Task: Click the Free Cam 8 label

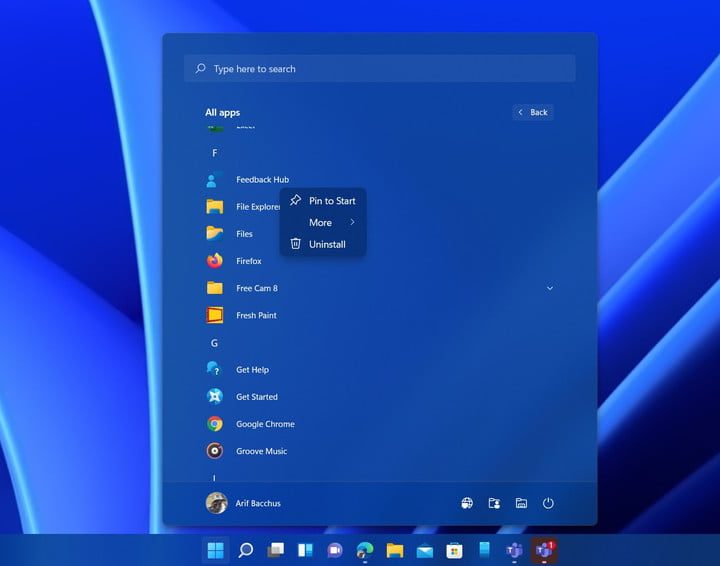Action: tap(257, 288)
